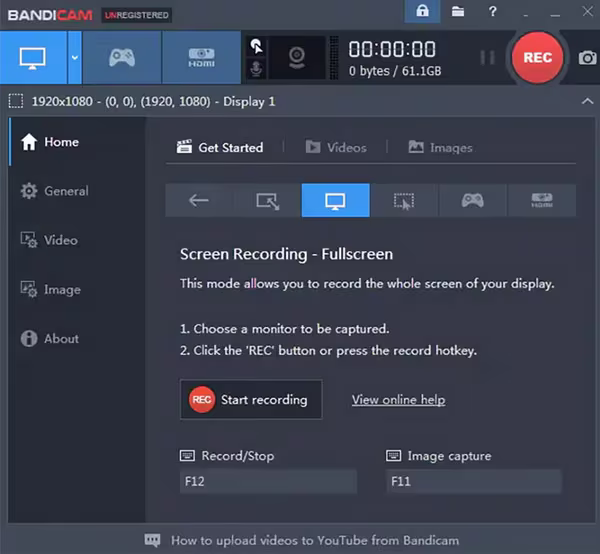
Task: Select rectangle on screen mode icon
Action: [x=267, y=200]
